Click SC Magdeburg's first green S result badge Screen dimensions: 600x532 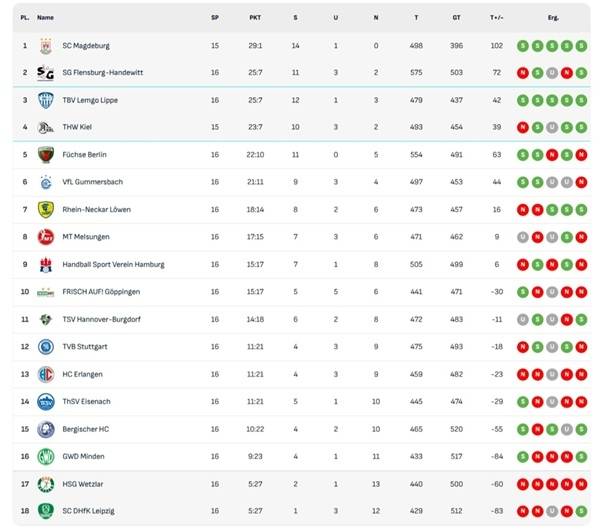tap(522, 45)
